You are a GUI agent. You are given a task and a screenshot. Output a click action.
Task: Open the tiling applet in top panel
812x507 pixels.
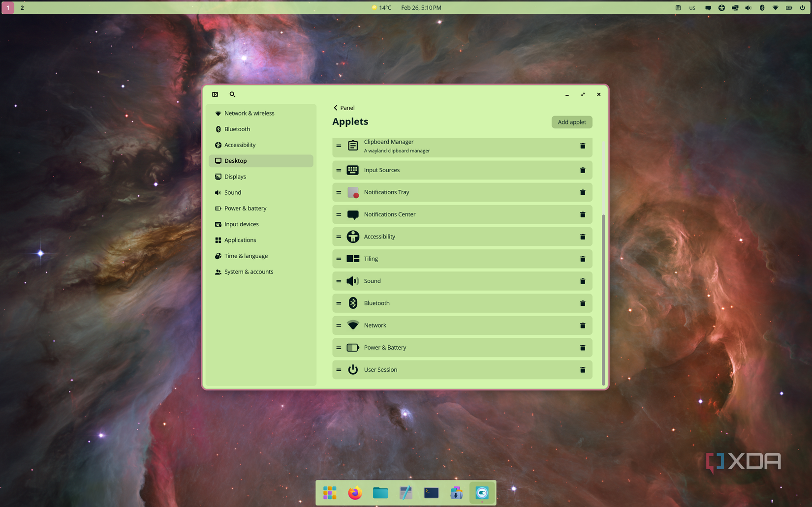[735, 8]
